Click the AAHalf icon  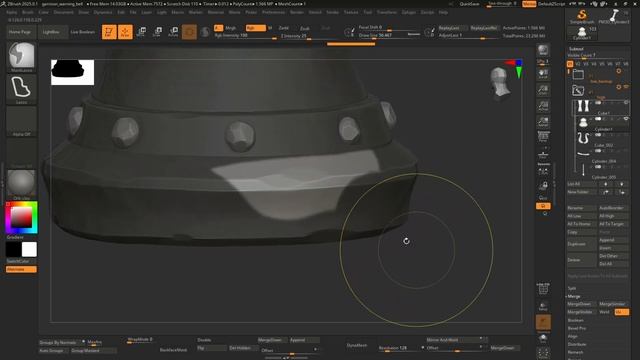(x=543, y=122)
